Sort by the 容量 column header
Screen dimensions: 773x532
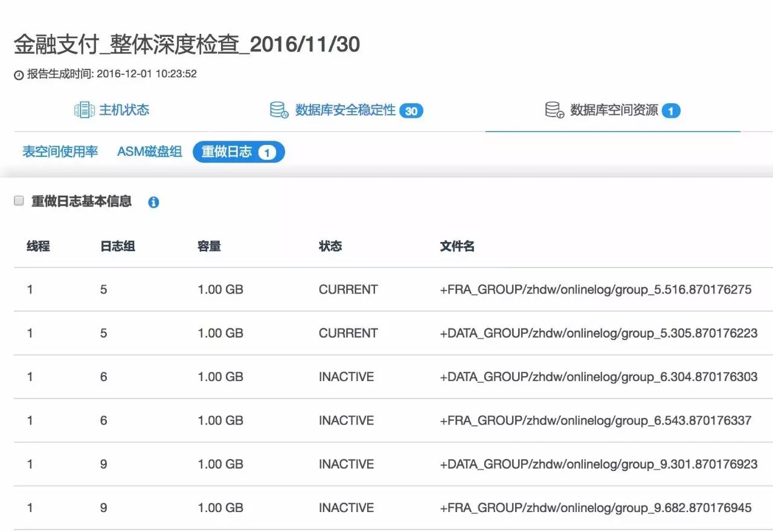click(208, 246)
